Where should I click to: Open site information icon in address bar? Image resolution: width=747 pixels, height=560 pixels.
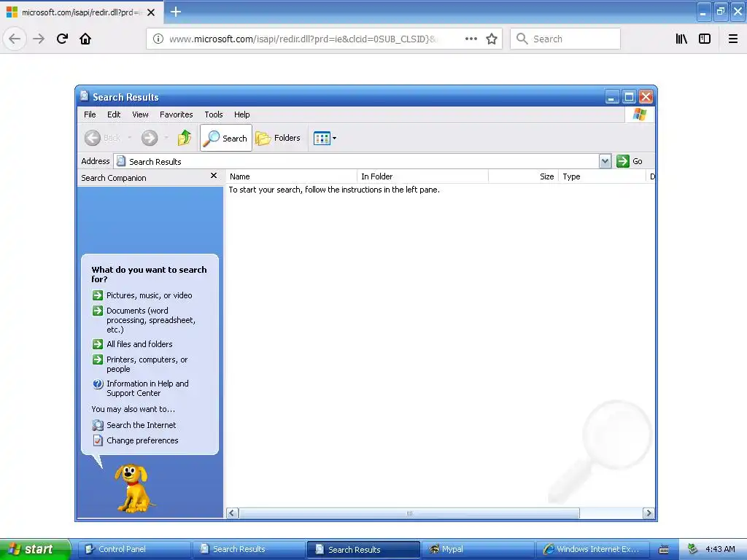(x=158, y=39)
